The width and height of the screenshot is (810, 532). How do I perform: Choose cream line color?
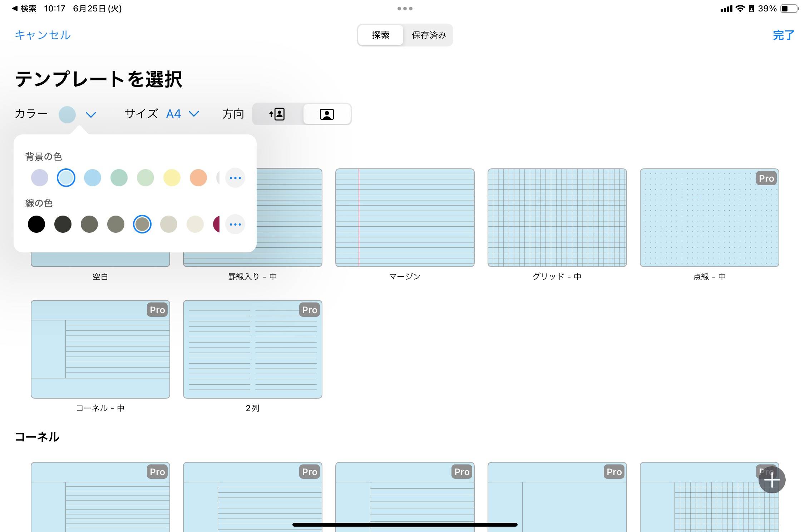195,224
